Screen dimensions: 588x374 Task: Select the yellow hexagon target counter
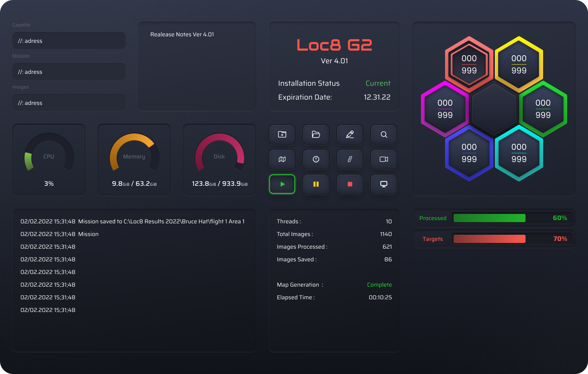(519, 65)
